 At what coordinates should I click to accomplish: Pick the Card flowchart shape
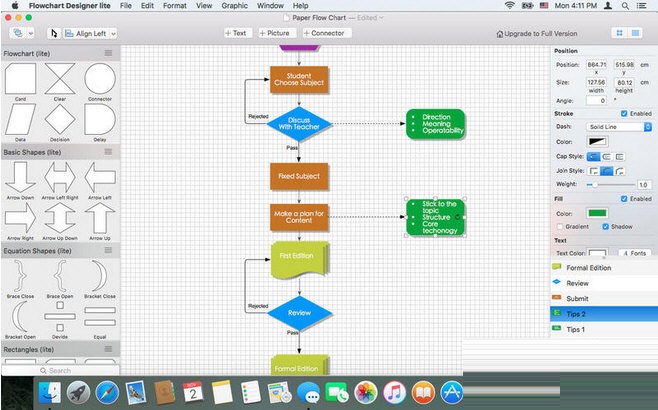[20, 80]
